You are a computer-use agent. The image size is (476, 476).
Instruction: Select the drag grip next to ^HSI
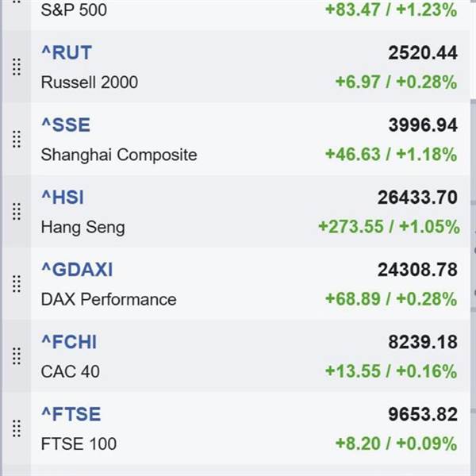[x=17, y=212]
